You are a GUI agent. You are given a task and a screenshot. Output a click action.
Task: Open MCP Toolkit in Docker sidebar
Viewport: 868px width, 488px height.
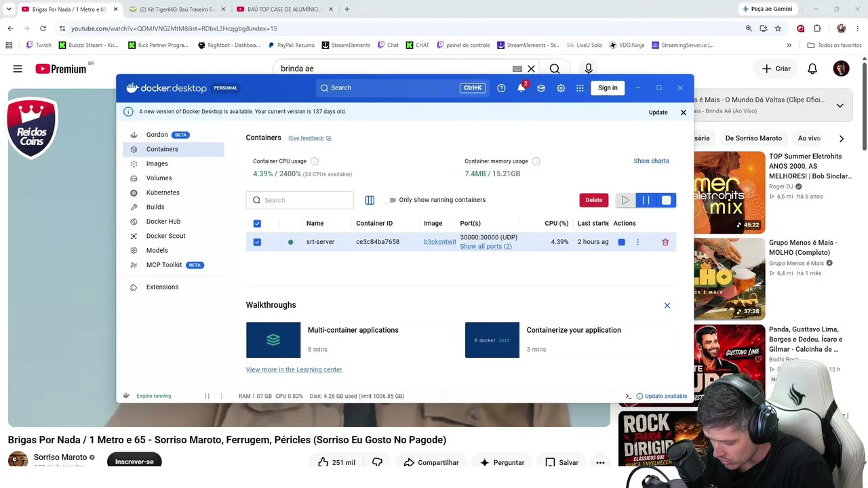[174, 265]
